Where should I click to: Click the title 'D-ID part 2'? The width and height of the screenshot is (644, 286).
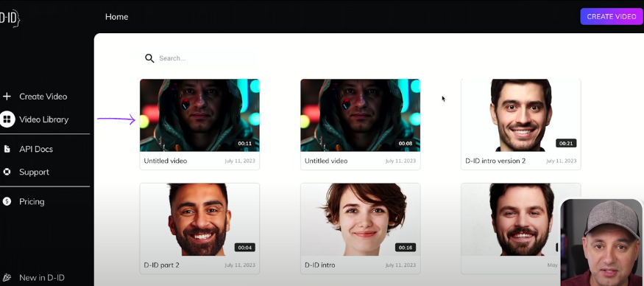point(161,265)
